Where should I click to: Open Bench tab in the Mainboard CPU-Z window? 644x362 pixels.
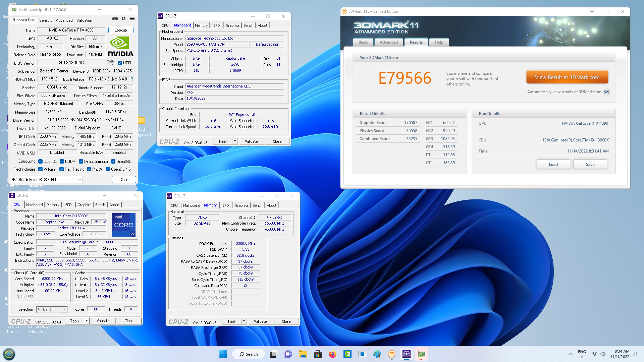[x=249, y=25]
